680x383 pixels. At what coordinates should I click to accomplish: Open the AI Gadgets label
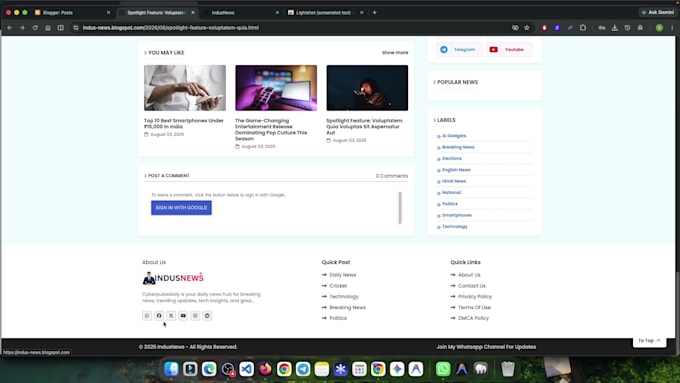point(454,136)
